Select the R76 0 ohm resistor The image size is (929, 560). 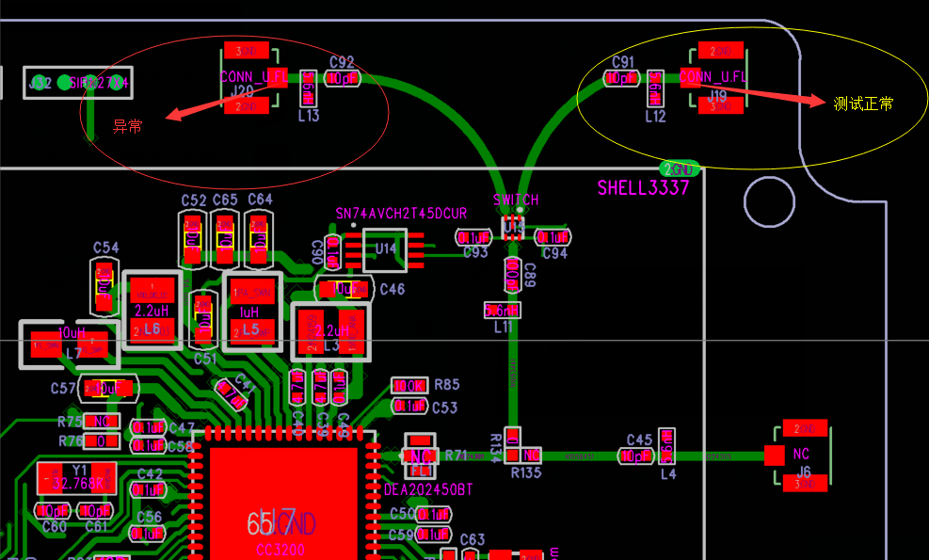pos(102,441)
